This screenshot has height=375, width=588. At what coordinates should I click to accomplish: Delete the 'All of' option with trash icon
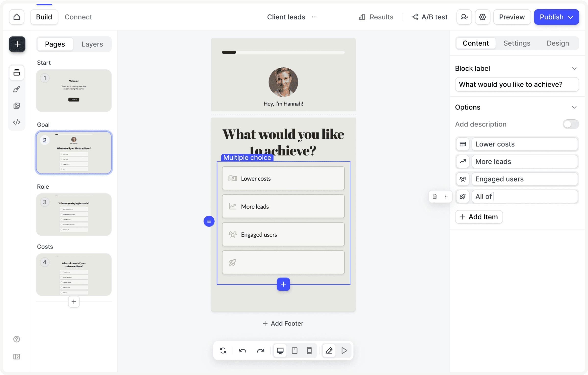click(435, 196)
